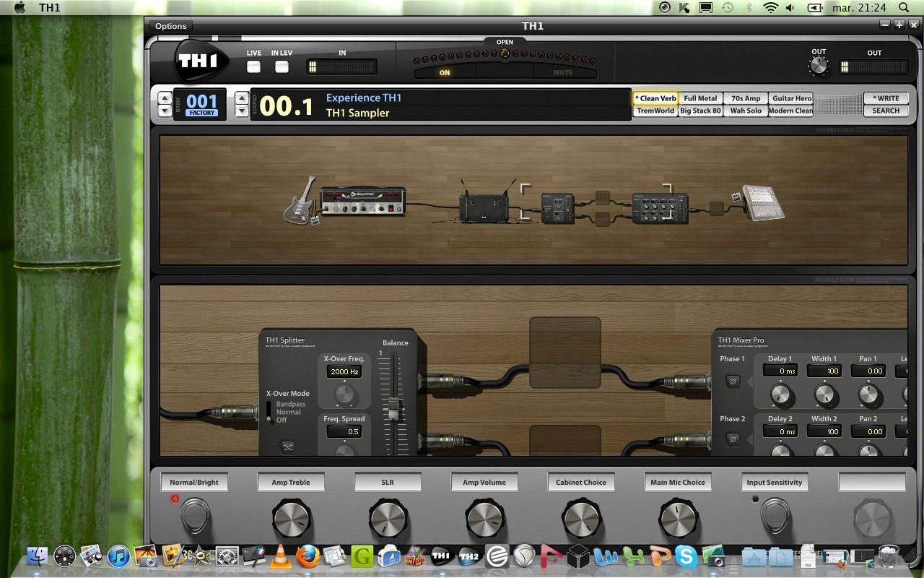The width and height of the screenshot is (924, 578).
Task: Toggle the IN LEV switch
Action: click(282, 66)
